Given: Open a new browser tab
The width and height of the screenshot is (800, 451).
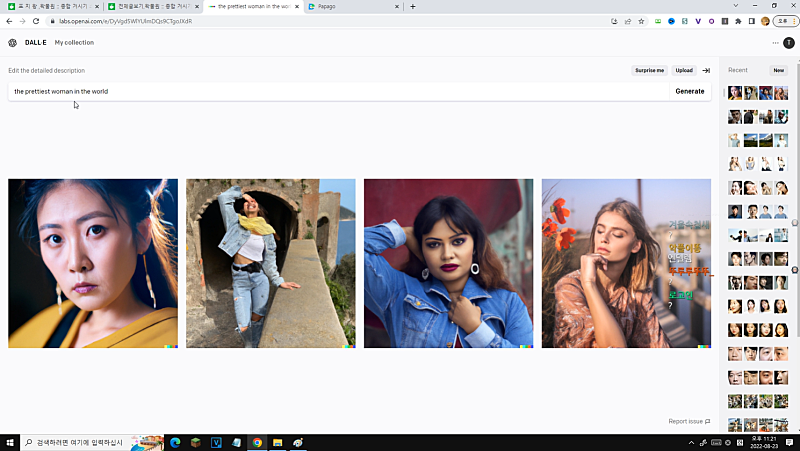Looking at the screenshot, I should [x=413, y=6].
